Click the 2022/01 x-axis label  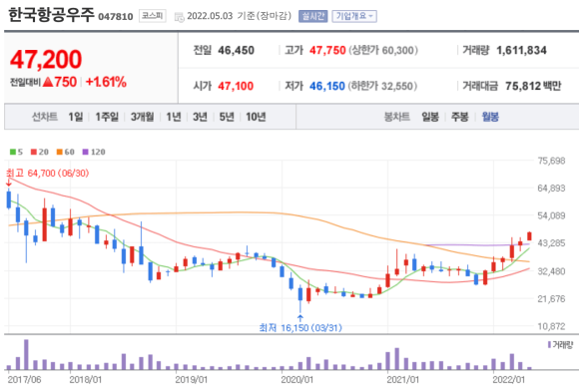[x=509, y=380]
